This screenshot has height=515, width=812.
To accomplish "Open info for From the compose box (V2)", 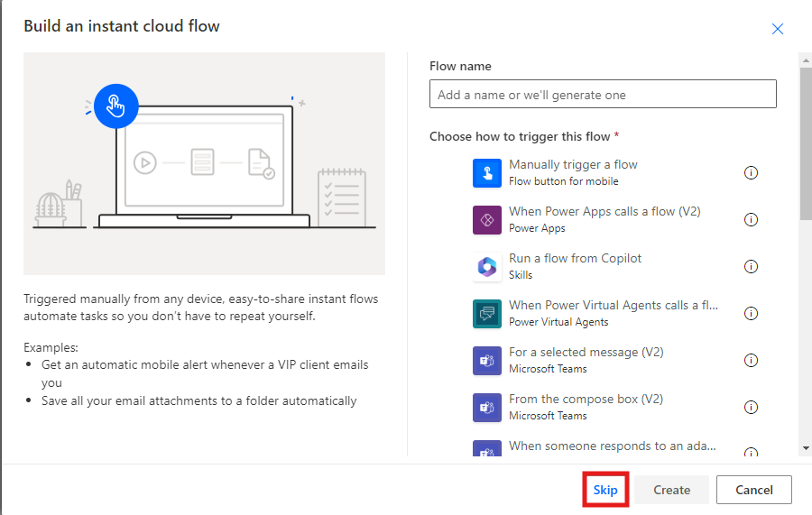I will coord(751,408).
